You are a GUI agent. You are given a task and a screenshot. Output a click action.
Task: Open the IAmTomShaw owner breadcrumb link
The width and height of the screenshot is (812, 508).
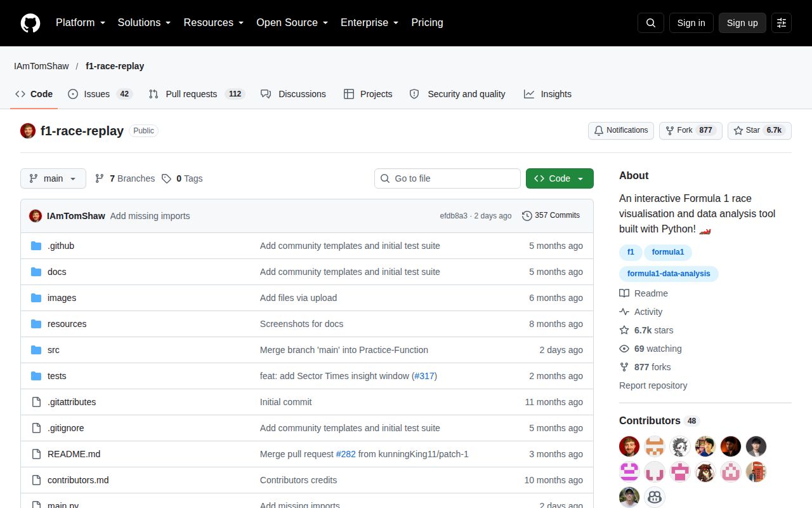pos(41,66)
